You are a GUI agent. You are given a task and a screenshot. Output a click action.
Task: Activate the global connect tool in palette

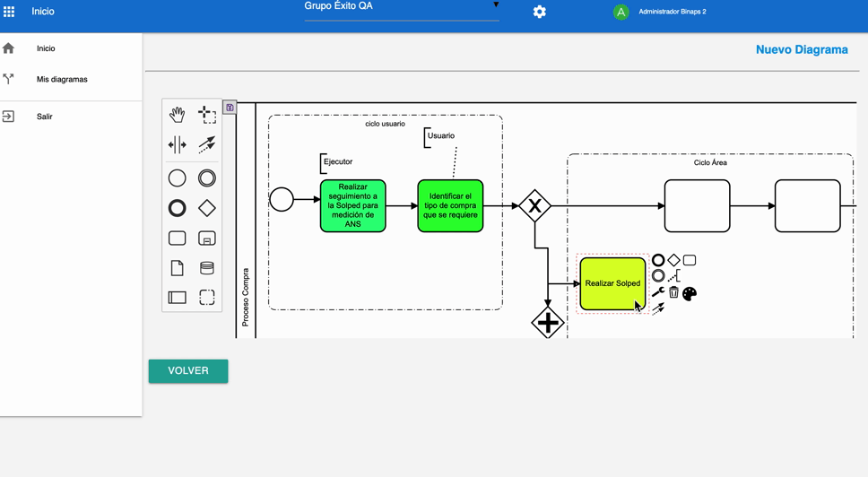point(207,144)
